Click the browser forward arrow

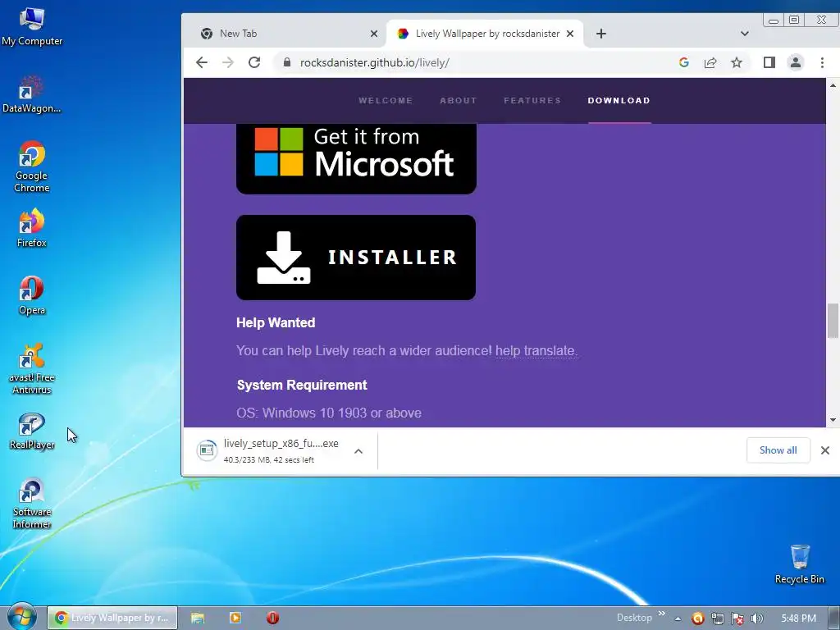click(228, 62)
